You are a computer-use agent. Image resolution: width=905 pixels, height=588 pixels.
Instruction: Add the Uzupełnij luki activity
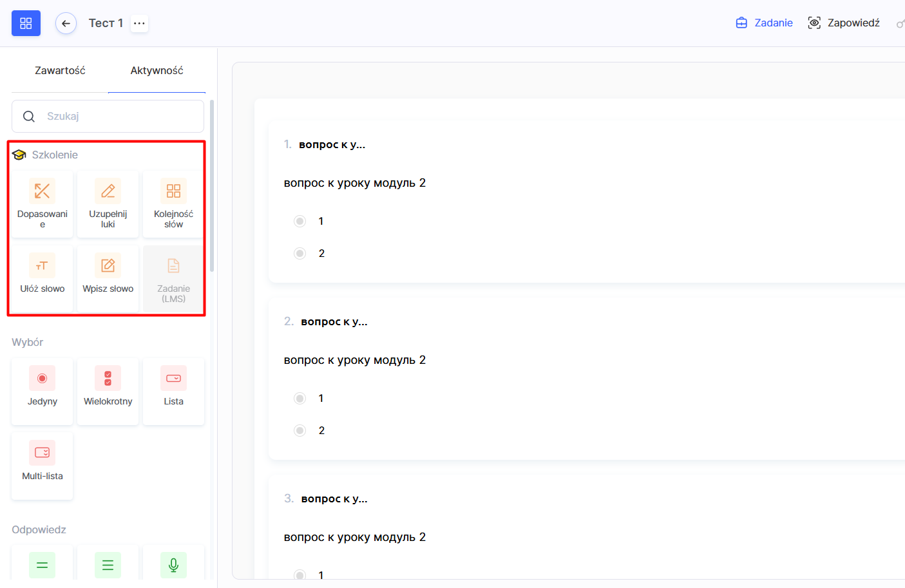(108, 204)
